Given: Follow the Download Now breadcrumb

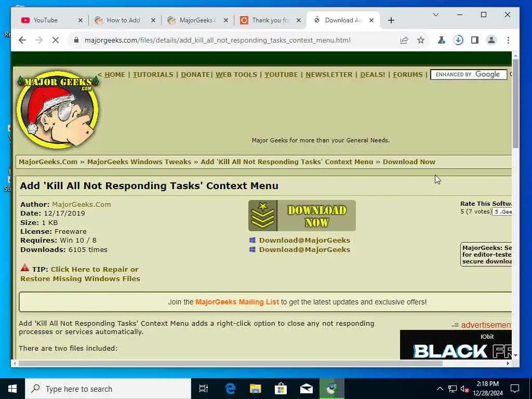Looking at the screenshot, I should (x=409, y=162).
